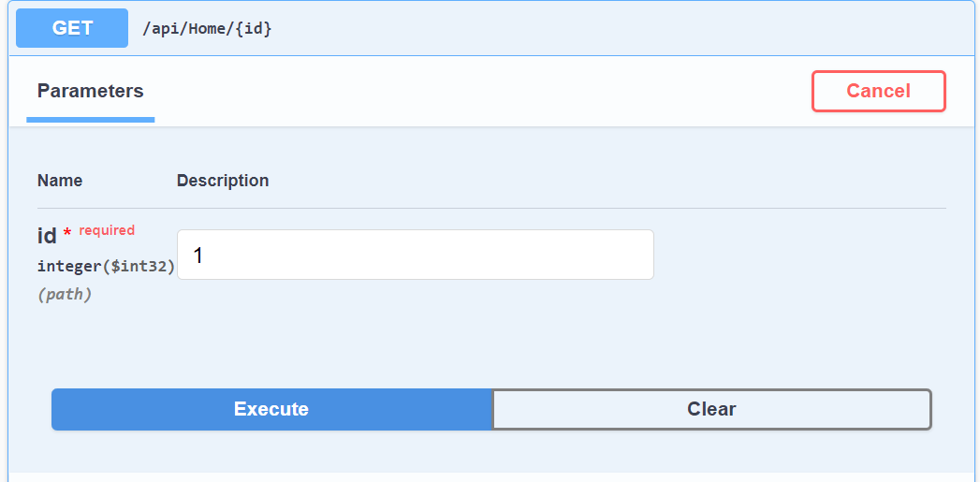Cancel the try-it-out mode

(x=878, y=92)
